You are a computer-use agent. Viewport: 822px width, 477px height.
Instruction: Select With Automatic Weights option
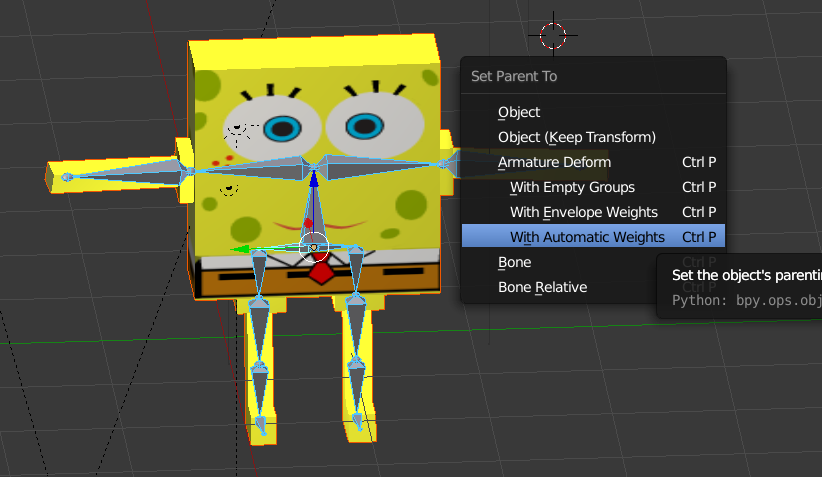point(593,237)
